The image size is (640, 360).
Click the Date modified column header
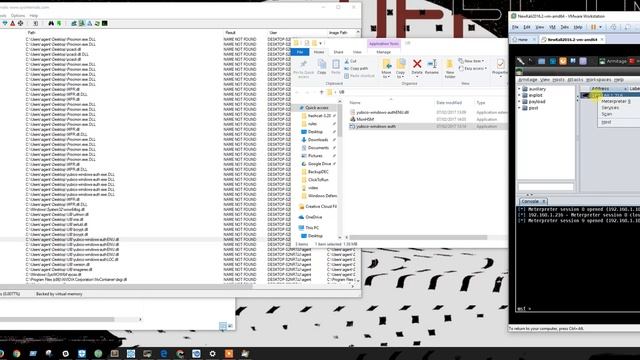coord(449,102)
